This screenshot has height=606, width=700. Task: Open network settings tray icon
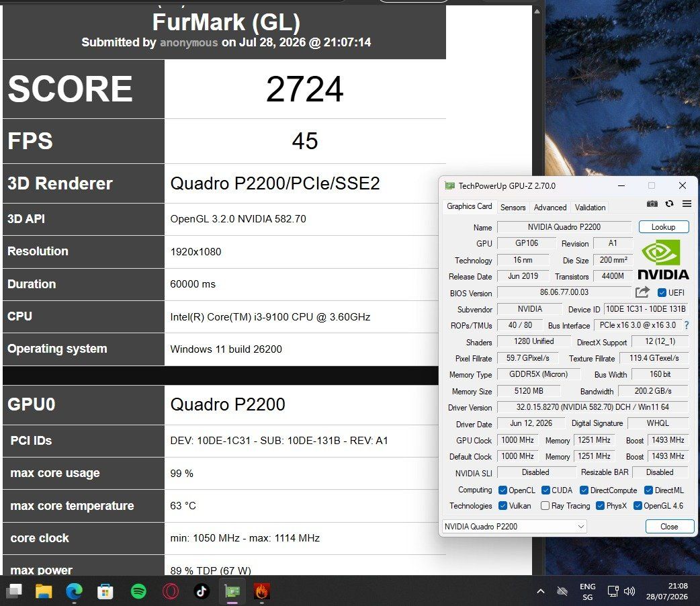tap(613, 591)
